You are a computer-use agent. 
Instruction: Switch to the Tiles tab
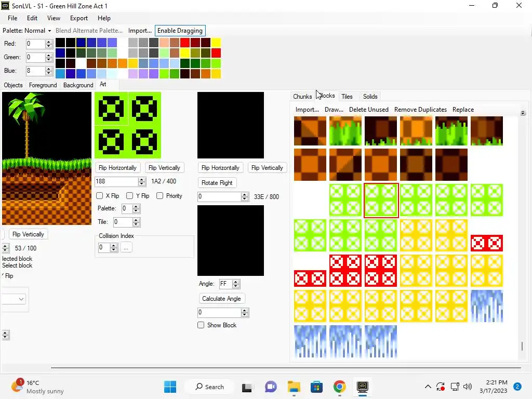tap(347, 96)
